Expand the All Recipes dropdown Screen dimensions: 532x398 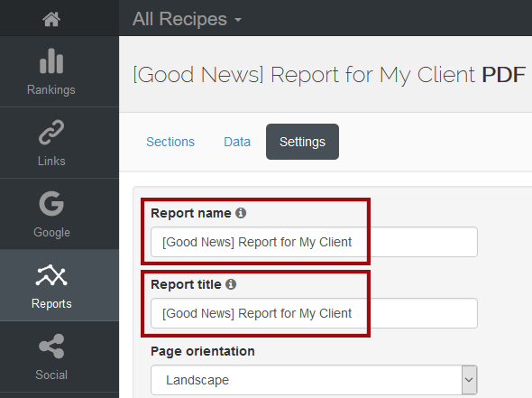pyautogui.click(x=187, y=19)
